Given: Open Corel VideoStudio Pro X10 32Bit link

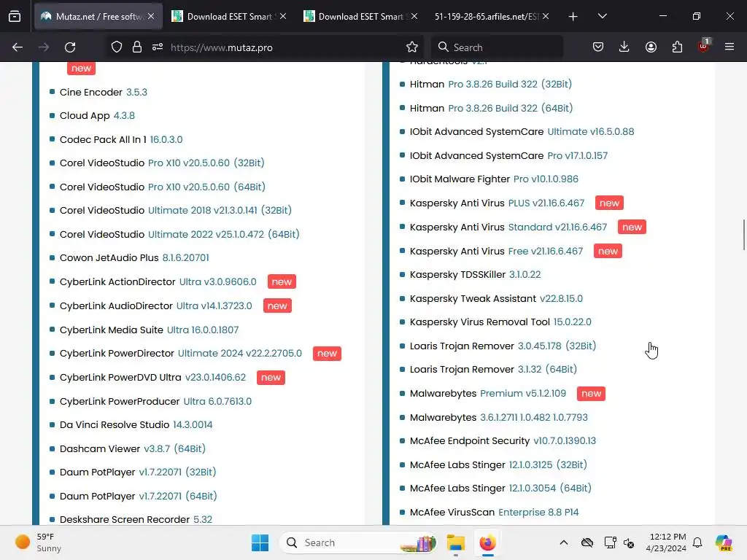Looking at the screenshot, I should coord(162,163).
